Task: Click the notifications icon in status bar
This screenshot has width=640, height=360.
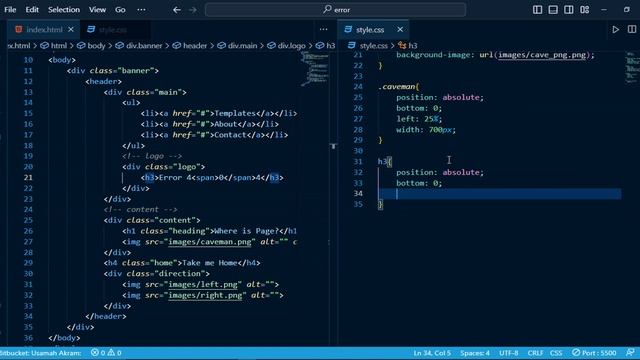Action: (x=630, y=353)
